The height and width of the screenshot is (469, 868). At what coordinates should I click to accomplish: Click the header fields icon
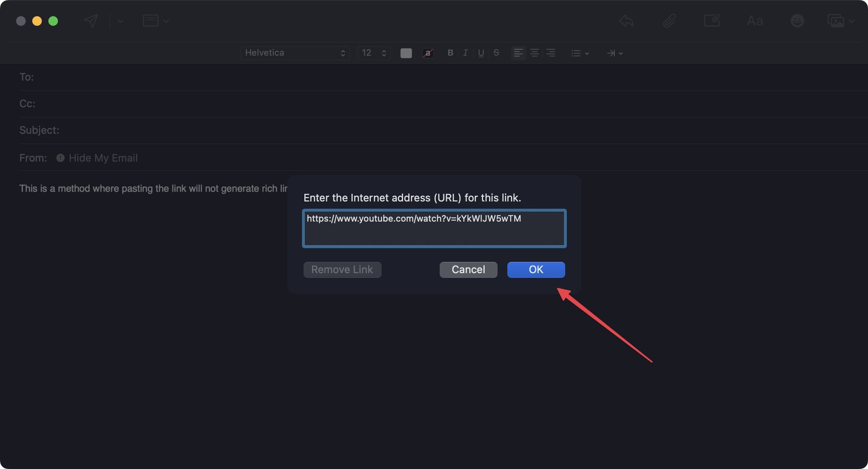(x=151, y=20)
